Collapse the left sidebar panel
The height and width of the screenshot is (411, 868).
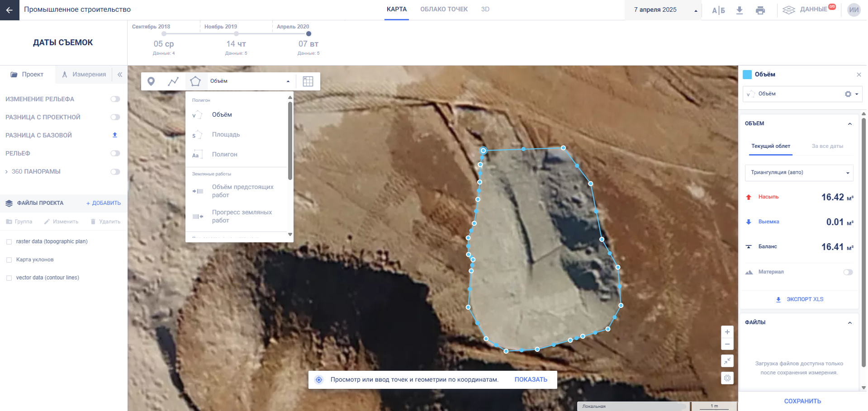pyautogui.click(x=120, y=75)
